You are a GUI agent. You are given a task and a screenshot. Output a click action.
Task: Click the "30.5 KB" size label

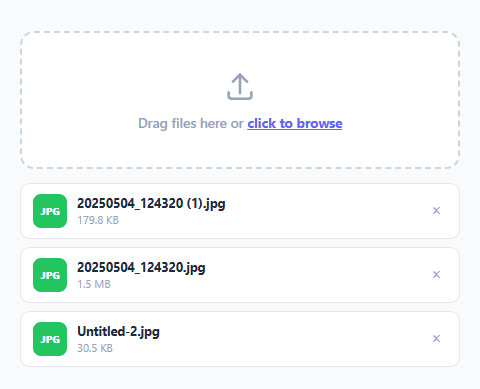(x=95, y=348)
